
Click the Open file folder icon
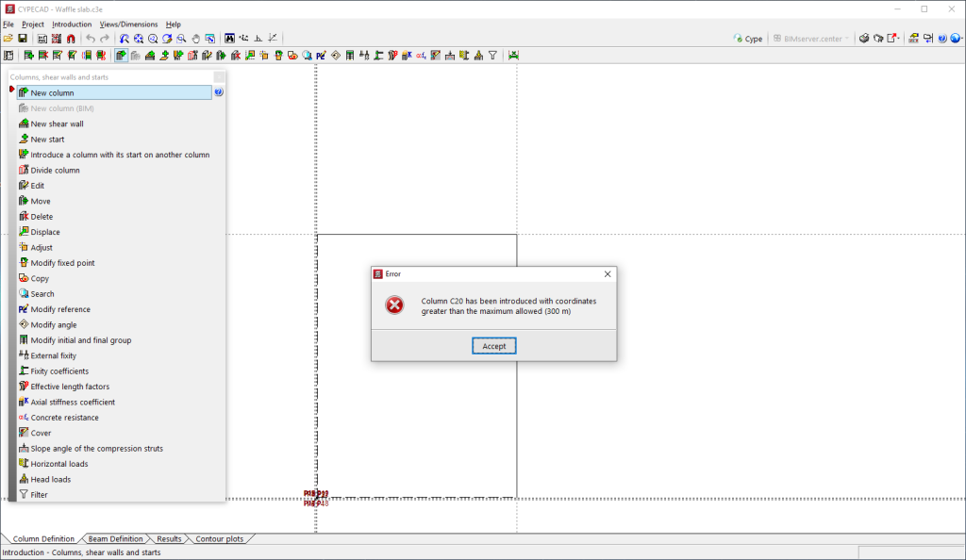click(8, 39)
